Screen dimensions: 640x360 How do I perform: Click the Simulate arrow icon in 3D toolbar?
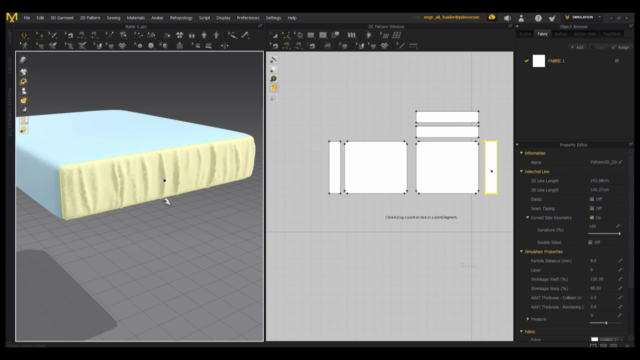24,36
